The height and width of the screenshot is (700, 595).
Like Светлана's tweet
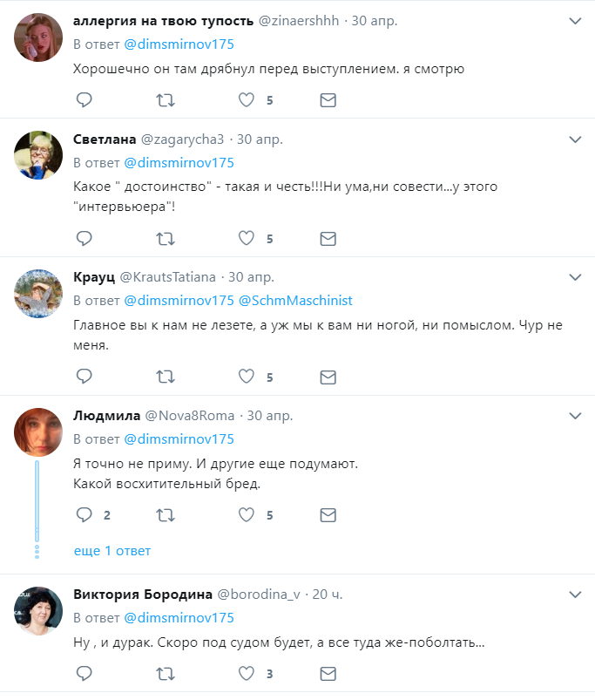click(247, 238)
